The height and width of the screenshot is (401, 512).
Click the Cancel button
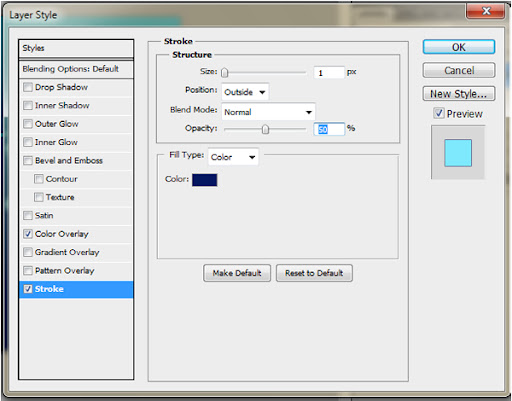(459, 70)
